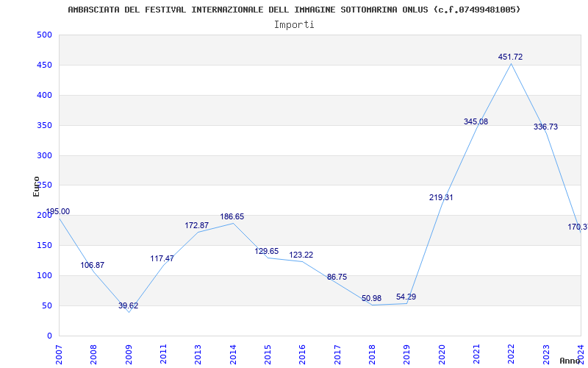Image resolution: width=588 pixels, height=368 pixels.
Task: Select data label 106.87
Action: click(93, 265)
